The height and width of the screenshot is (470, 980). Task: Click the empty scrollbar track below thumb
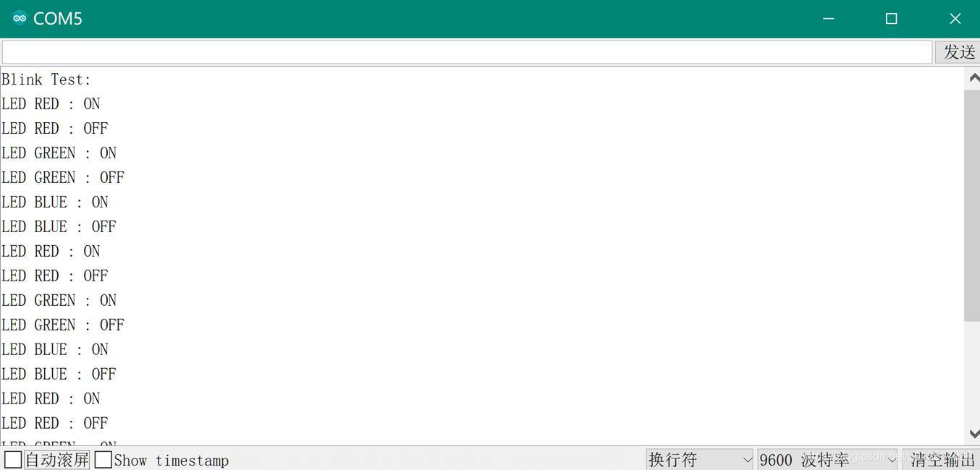(x=972, y=373)
